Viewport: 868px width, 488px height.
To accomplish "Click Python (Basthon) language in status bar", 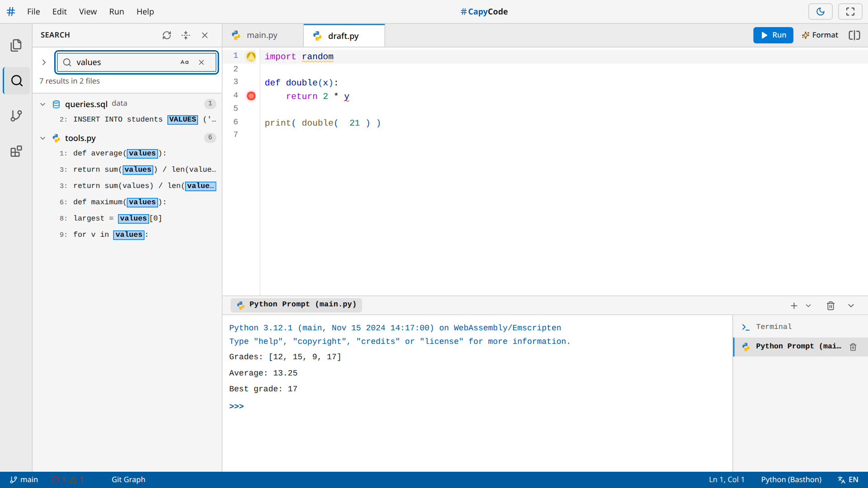I will point(791,479).
